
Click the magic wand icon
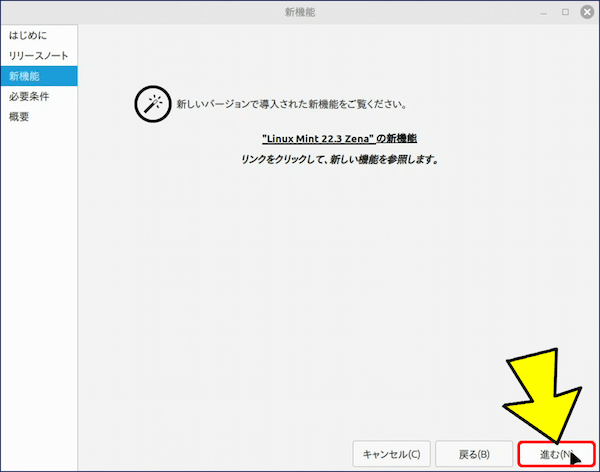tap(153, 104)
